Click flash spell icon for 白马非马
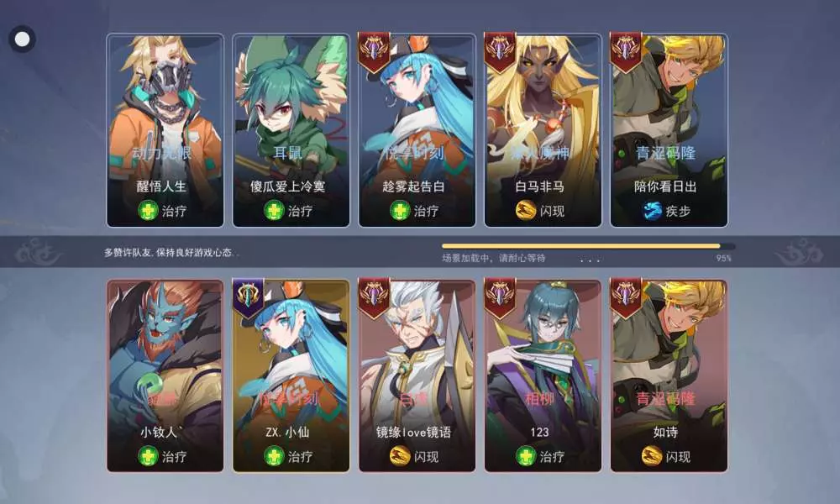 coord(526,211)
